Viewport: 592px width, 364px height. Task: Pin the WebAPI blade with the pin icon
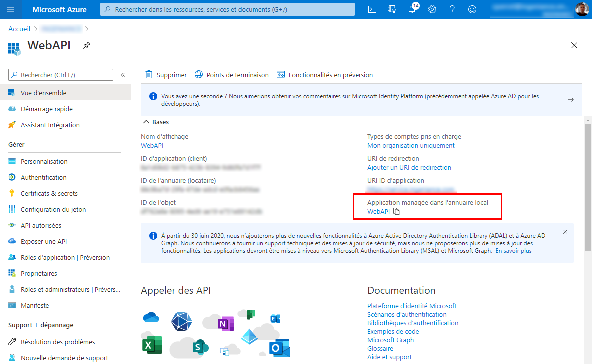pos(87,45)
